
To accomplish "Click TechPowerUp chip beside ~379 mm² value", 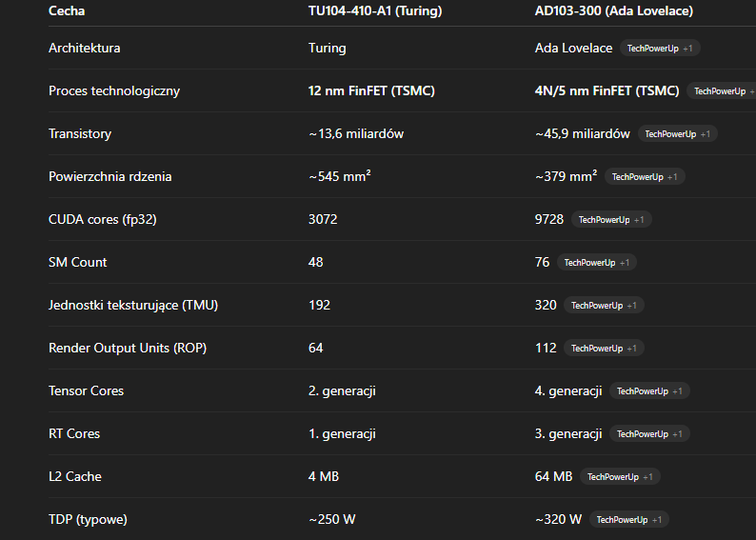I will [645, 177].
